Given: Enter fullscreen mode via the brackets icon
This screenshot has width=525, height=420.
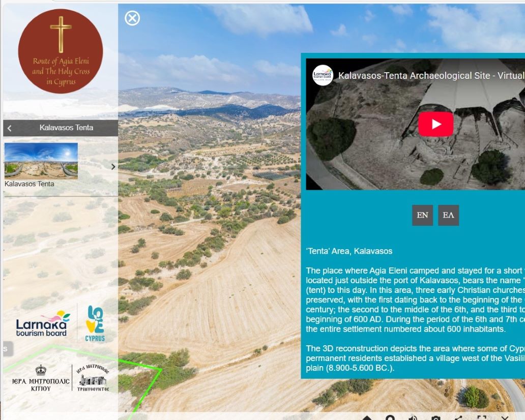Looking at the screenshot, I should (x=482, y=418).
